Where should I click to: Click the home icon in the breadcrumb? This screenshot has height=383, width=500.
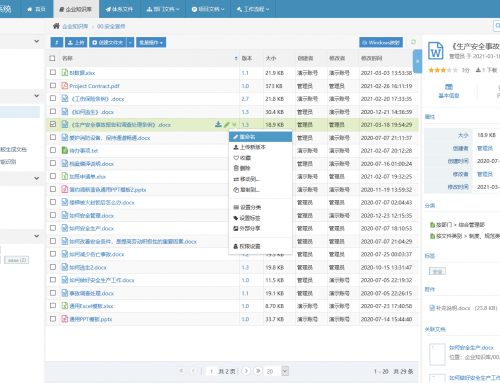click(x=56, y=26)
